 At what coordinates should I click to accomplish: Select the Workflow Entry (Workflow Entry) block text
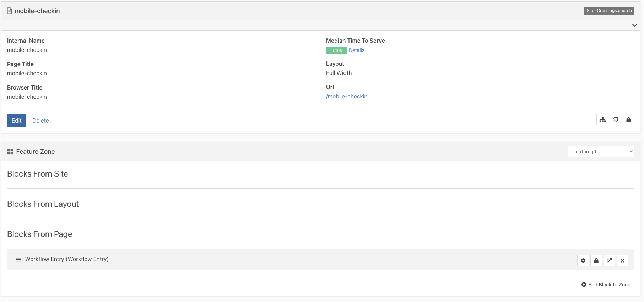[x=67, y=259]
